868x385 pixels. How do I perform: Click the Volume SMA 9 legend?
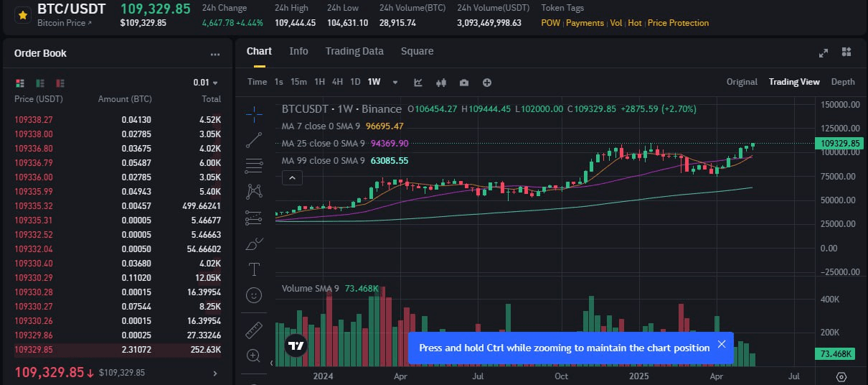coord(330,288)
